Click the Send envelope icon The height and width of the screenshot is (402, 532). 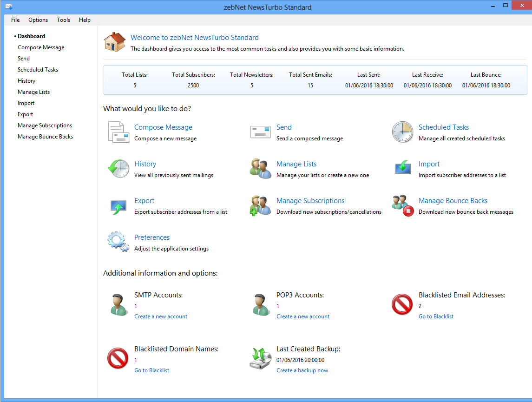260,132
